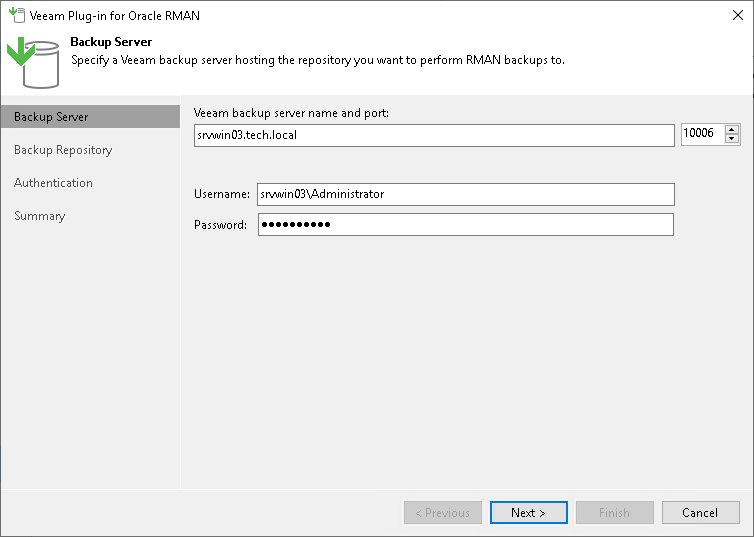754x537 pixels.
Task: Click the bold 'Backup Server' heading
Action: [x=111, y=42]
